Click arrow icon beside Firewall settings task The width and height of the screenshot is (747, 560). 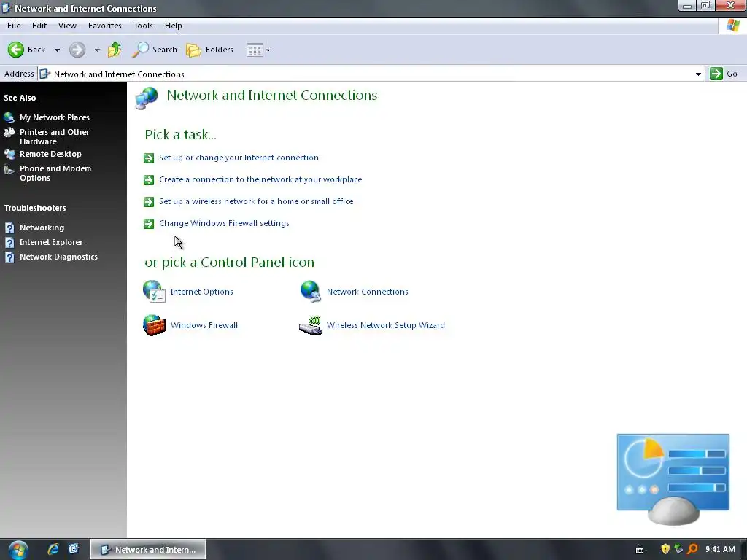tap(149, 224)
